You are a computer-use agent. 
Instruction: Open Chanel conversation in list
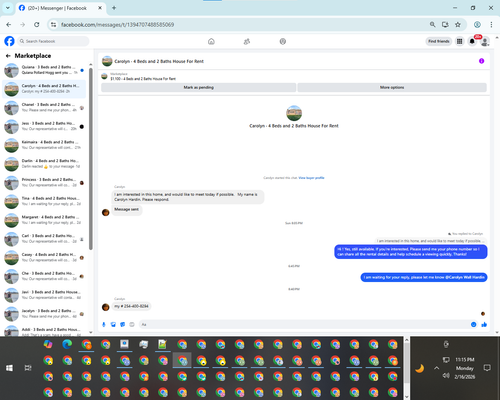[44, 107]
